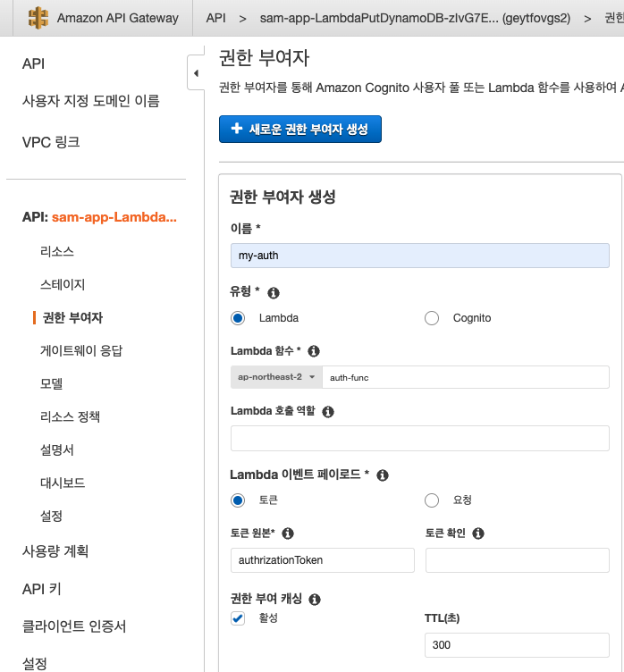This screenshot has width=624, height=672.
Task: Click the Amazon API Gateway logo icon
Action: point(38,18)
